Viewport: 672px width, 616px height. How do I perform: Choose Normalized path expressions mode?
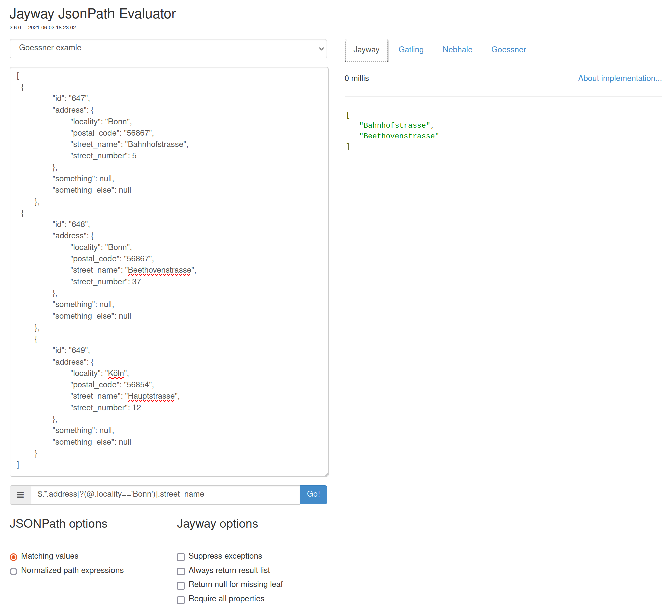pos(13,571)
